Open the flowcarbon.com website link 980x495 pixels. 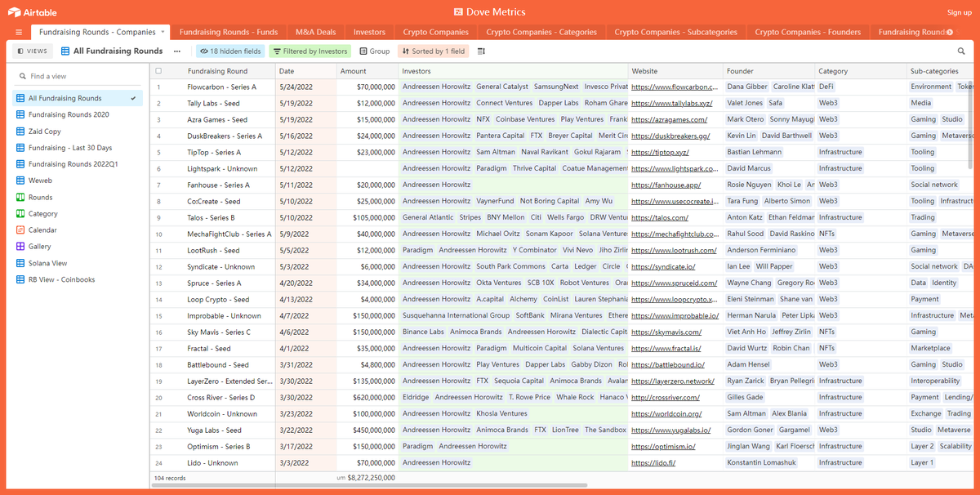(x=675, y=87)
